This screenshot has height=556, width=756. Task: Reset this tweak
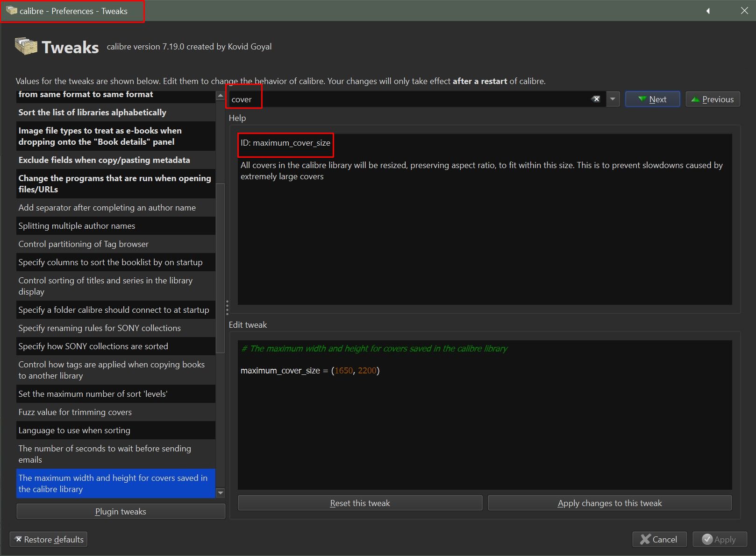360,503
